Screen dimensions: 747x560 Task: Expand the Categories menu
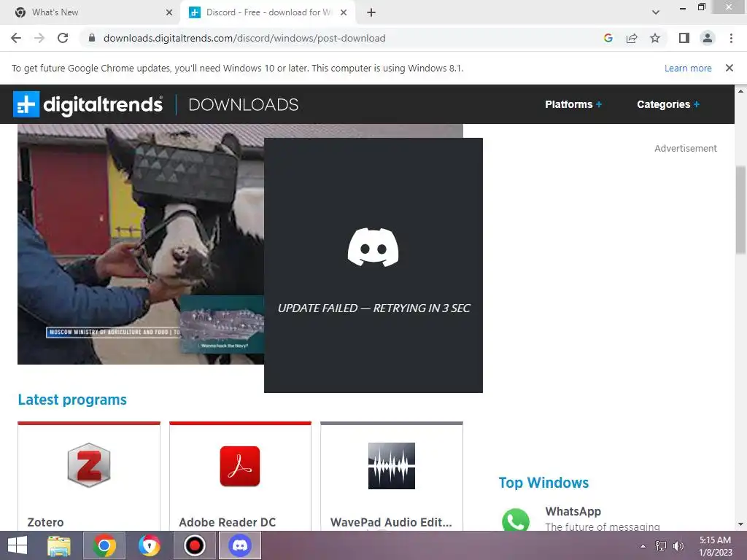668,104
